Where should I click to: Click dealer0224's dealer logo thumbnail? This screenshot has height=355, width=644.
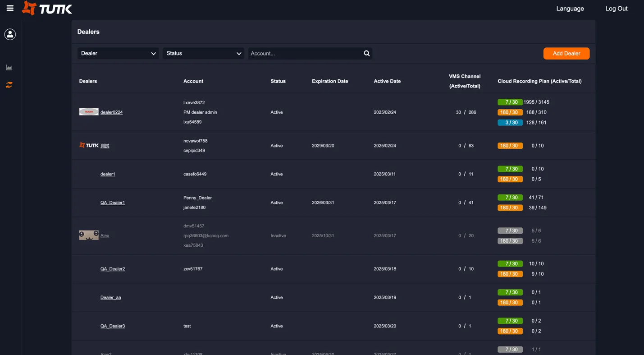pyautogui.click(x=88, y=112)
